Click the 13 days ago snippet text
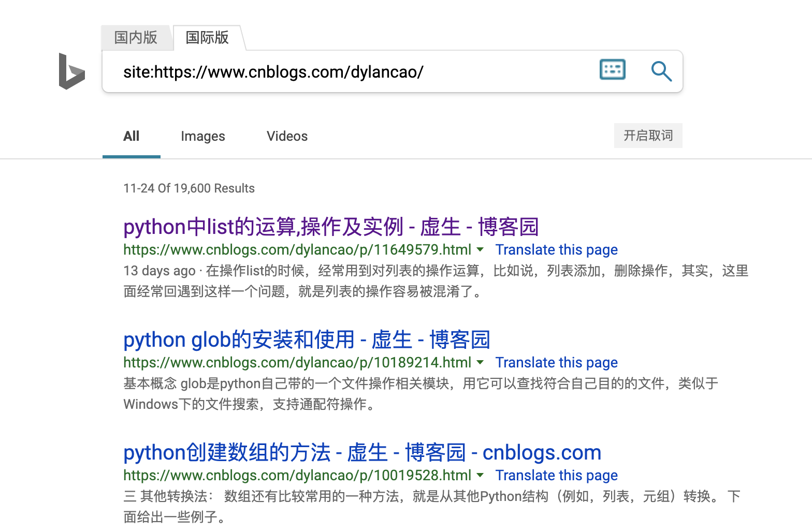The width and height of the screenshot is (812, 532). (x=436, y=281)
